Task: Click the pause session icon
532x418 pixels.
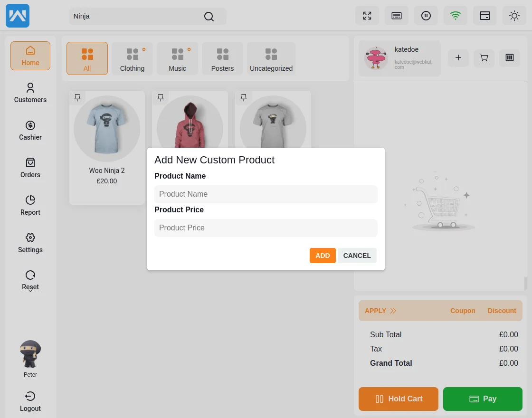Action: point(426,16)
